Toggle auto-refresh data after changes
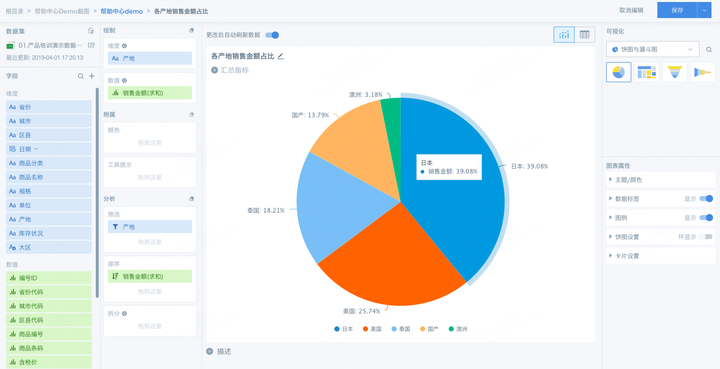This screenshot has width=720, height=369. click(272, 35)
